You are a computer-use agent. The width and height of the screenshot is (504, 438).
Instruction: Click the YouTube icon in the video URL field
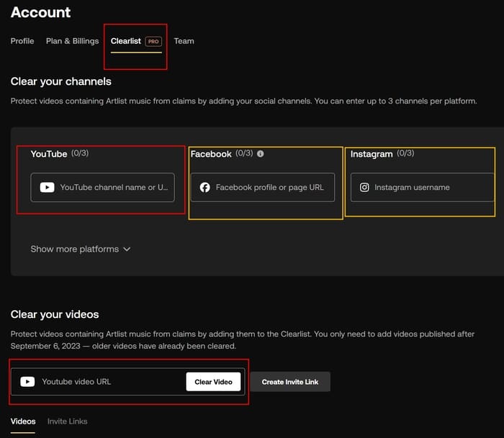click(27, 381)
